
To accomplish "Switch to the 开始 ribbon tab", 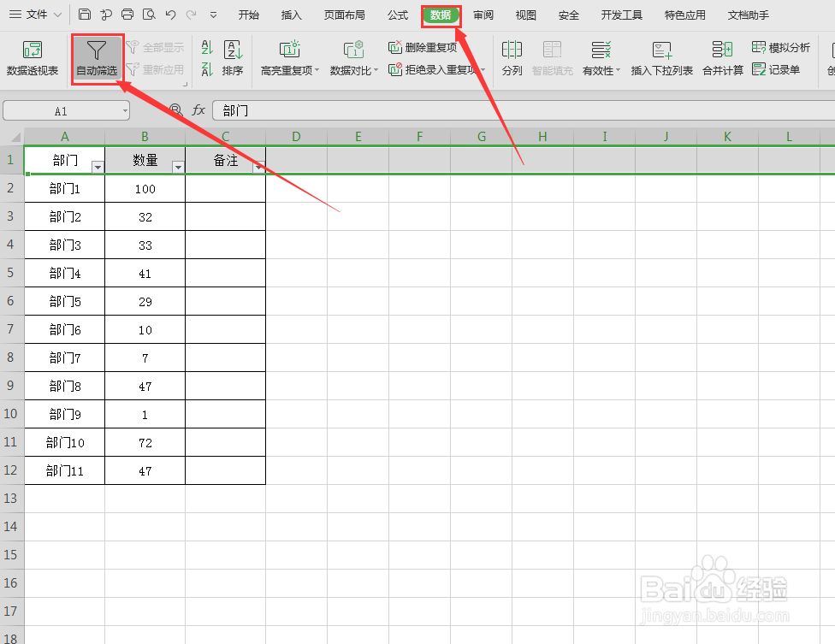I will click(x=248, y=14).
